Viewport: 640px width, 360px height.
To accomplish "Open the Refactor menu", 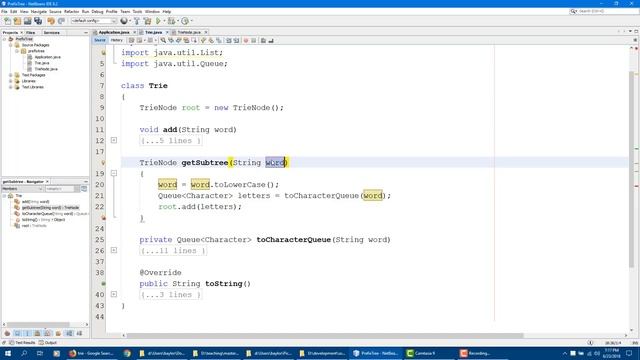I will tap(71, 11).
